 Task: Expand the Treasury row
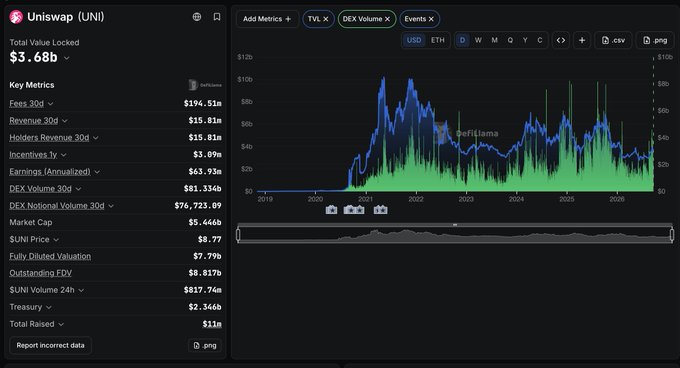49,307
